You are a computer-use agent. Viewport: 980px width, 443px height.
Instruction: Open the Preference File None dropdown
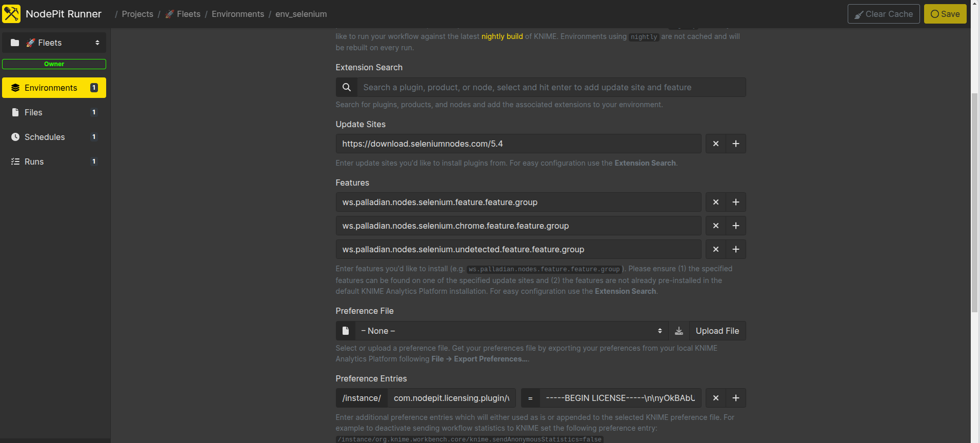coord(512,331)
